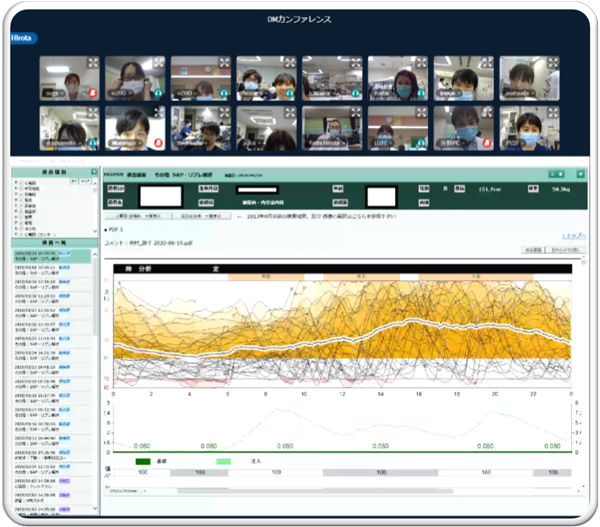
Task: Click the left list-display button below patient header
Action: (x=138, y=216)
